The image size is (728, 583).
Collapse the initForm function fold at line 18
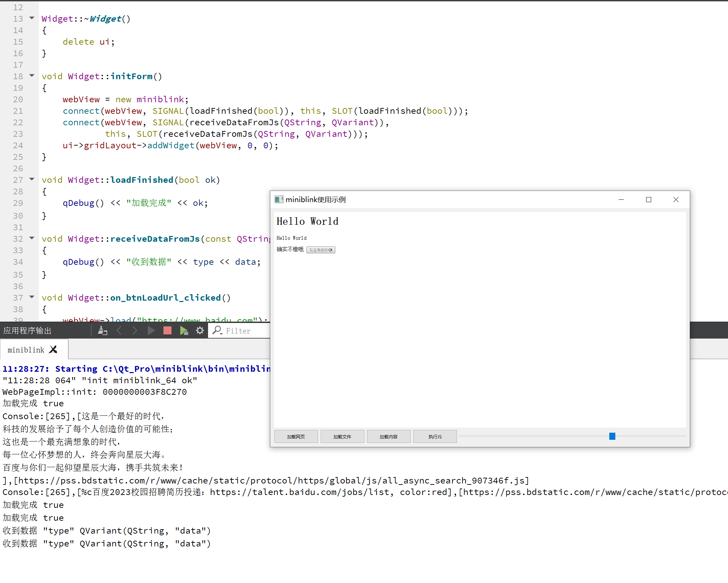31,75
